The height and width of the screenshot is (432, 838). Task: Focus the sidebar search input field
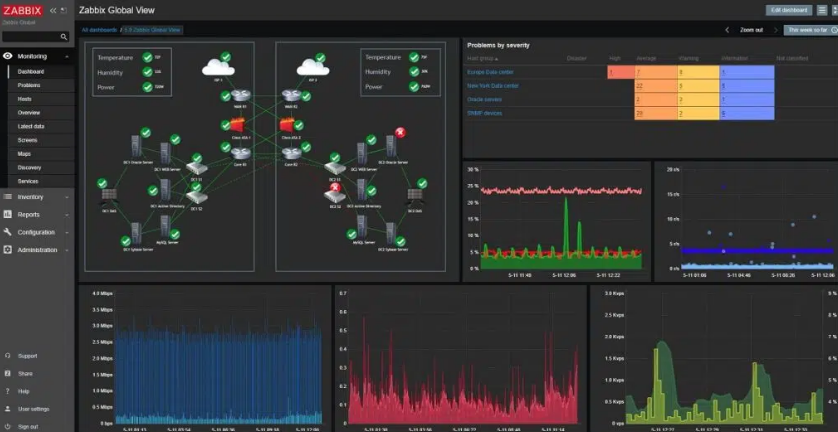pyautogui.click(x=31, y=37)
